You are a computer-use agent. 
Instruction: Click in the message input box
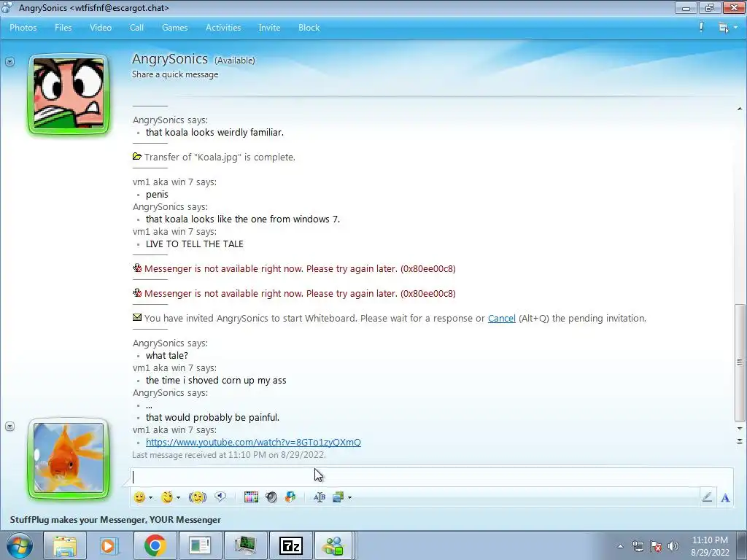(x=431, y=477)
